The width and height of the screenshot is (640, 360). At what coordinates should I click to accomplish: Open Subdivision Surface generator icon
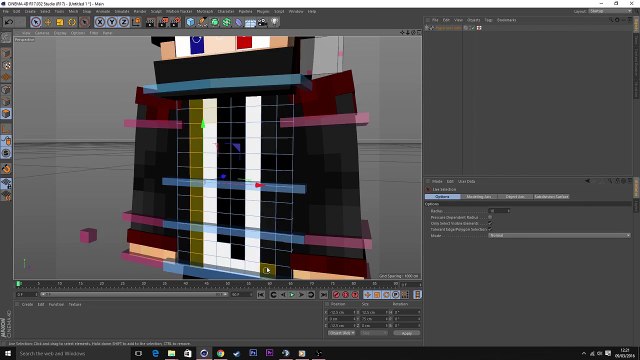point(215,22)
